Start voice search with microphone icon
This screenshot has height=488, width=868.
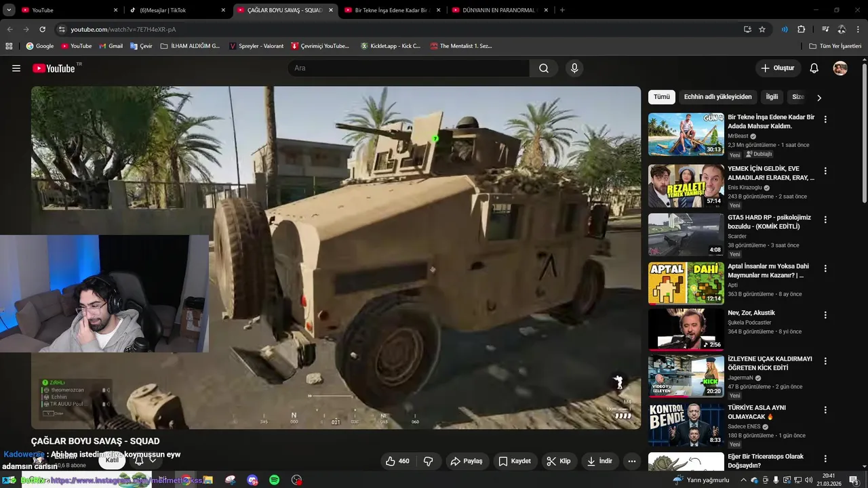click(x=574, y=68)
